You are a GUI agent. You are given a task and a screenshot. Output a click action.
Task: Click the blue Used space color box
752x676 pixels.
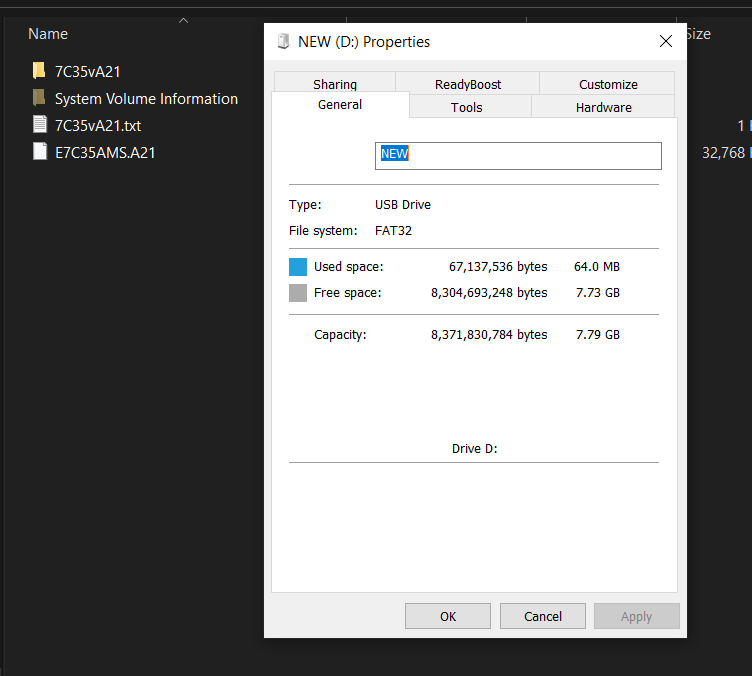(x=298, y=267)
